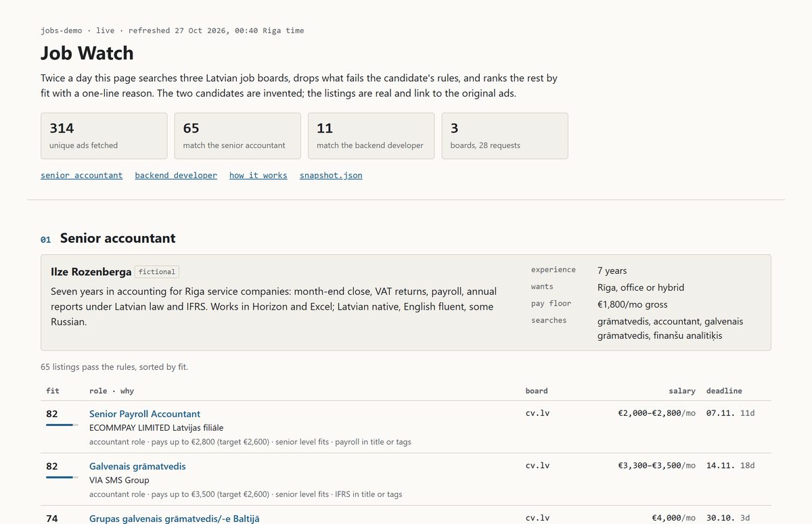Open Grupas galvenais grāmatvedis/-e Baltijā listing

pos(175,519)
